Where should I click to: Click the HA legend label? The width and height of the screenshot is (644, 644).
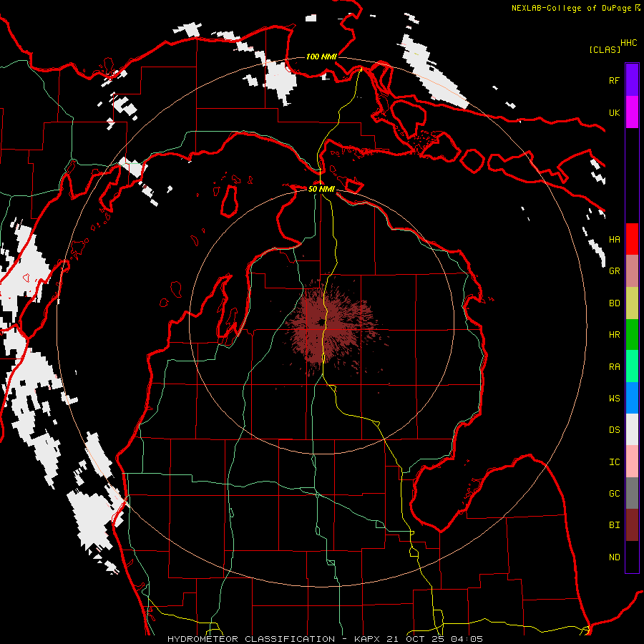[x=614, y=239]
